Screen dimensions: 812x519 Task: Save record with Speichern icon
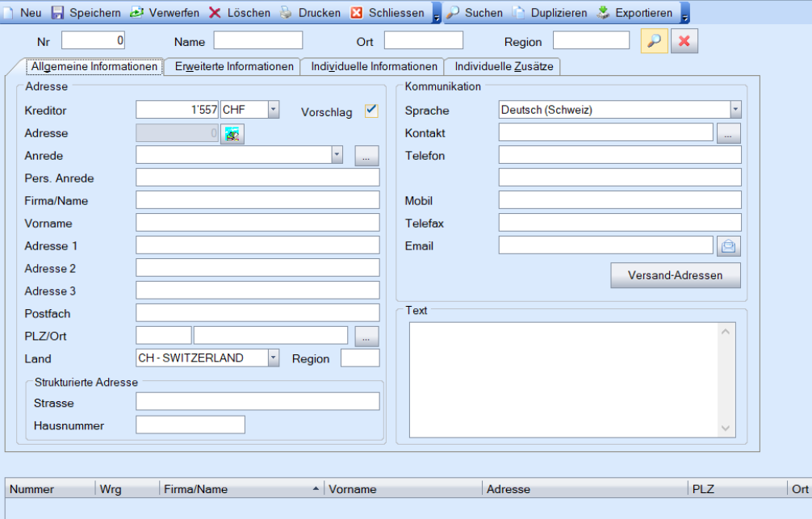58,13
